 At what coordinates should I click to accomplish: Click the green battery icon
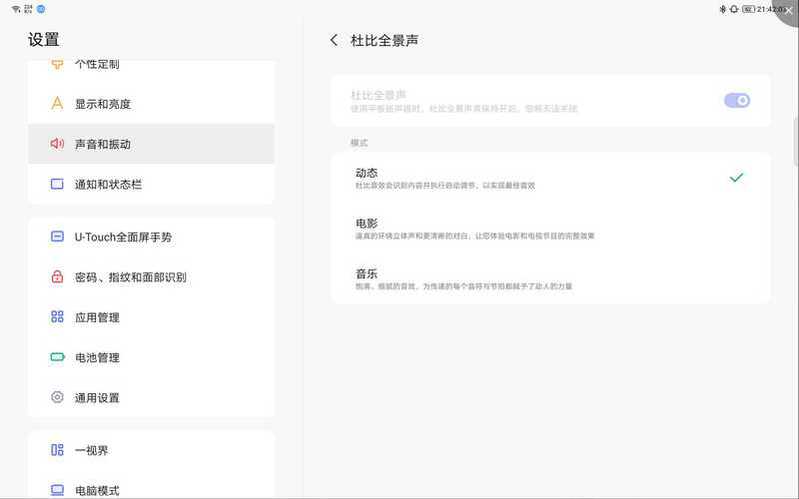click(57, 357)
